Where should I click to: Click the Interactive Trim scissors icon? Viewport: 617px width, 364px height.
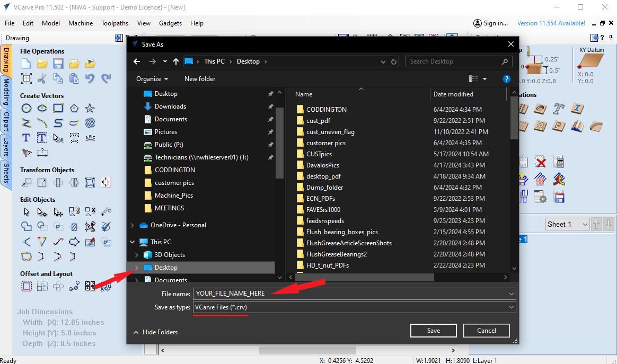pyautogui.click(x=90, y=227)
